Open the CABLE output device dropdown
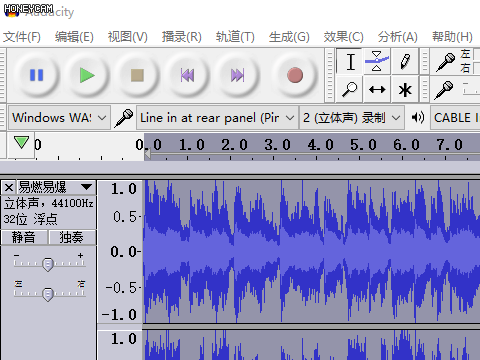The image size is (480, 360). tap(455, 118)
